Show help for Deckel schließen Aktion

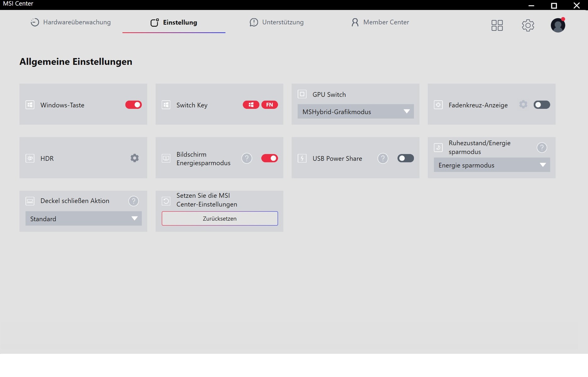[x=134, y=201]
